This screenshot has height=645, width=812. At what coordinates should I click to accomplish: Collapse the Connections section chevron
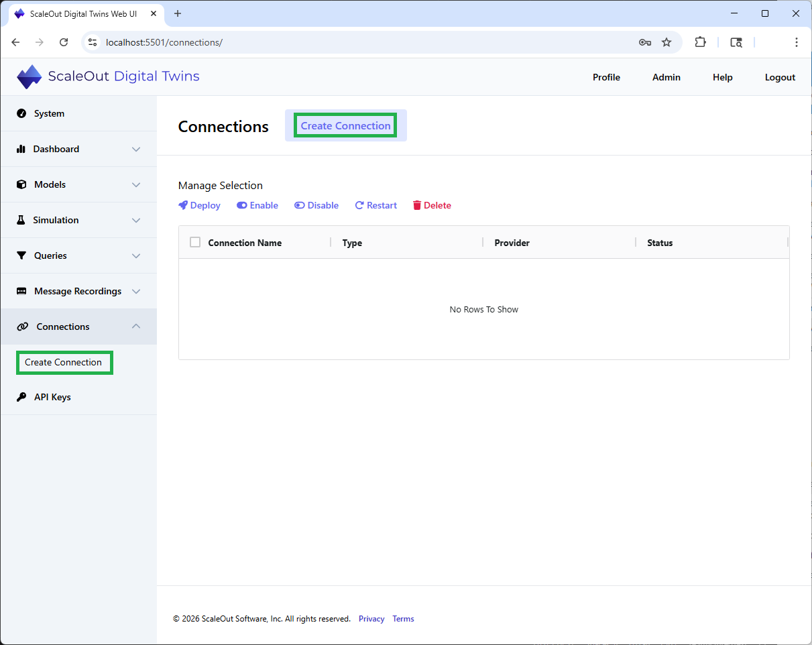tap(136, 327)
